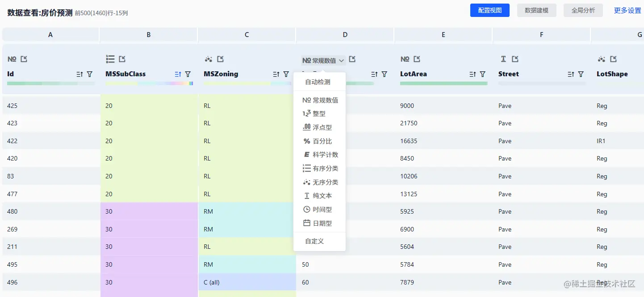
Task: Click the numeric type icon above LotArea
Action: pos(405,59)
